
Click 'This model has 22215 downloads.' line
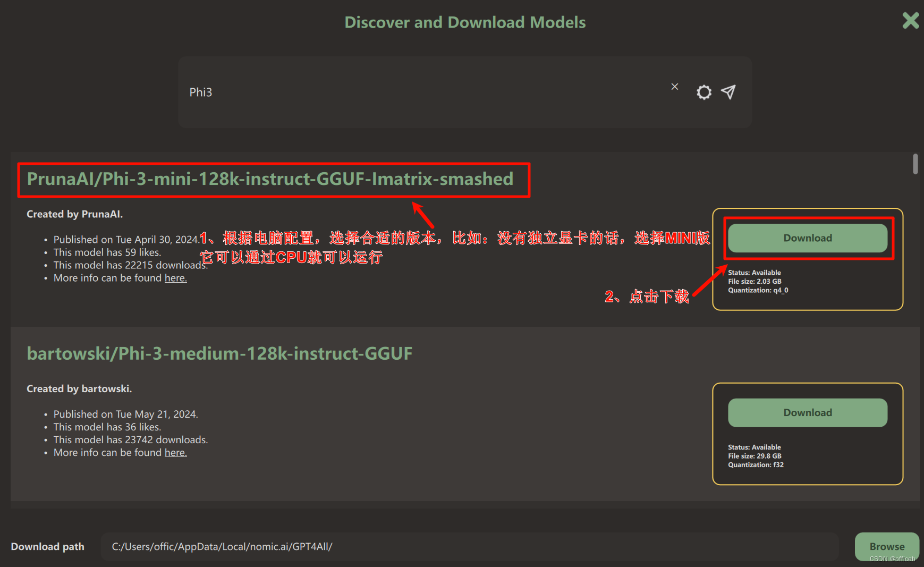coord(131,265)
